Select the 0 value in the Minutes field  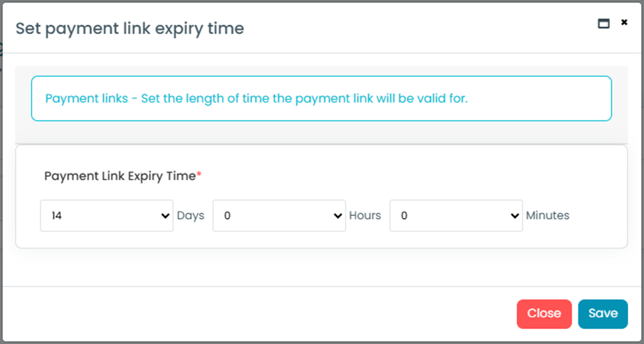(404, 216)
